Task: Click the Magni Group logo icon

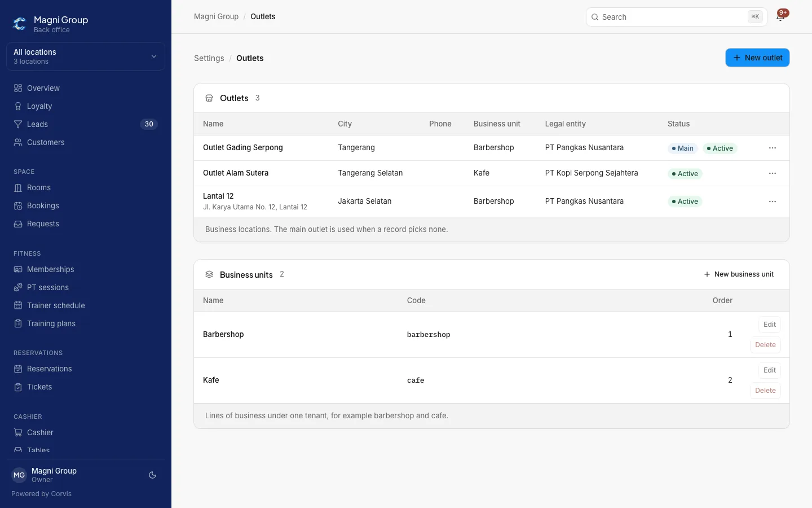Action: (20, 24)
